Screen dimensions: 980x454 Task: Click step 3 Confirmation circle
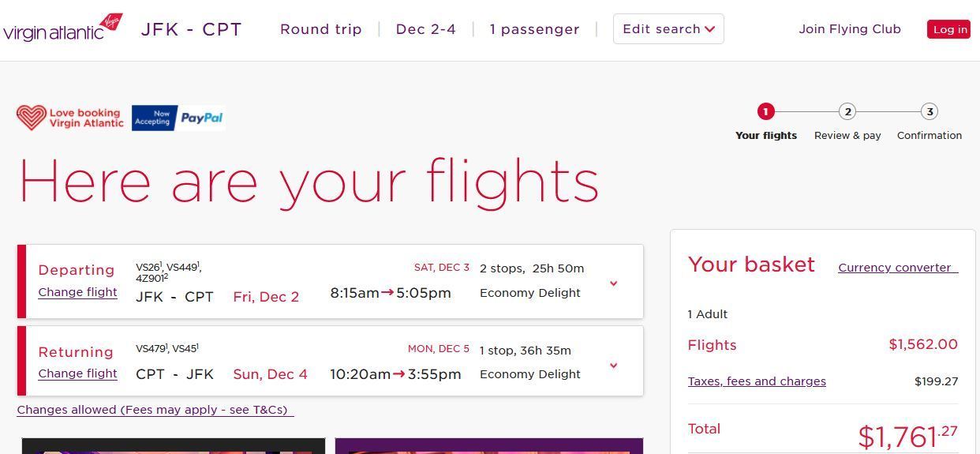[930, 111]
